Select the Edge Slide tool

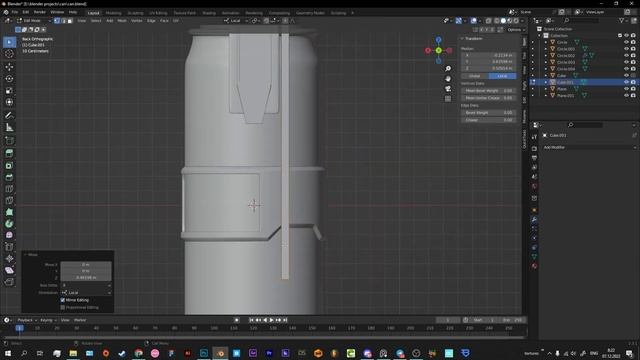9,247
